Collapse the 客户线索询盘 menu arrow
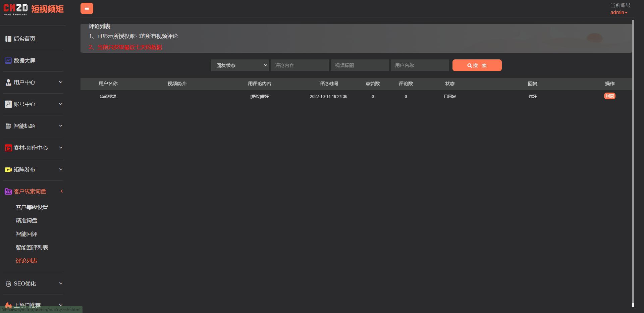Image resolution: width=644 pixels, height=313 pixels. pos(61,191)
